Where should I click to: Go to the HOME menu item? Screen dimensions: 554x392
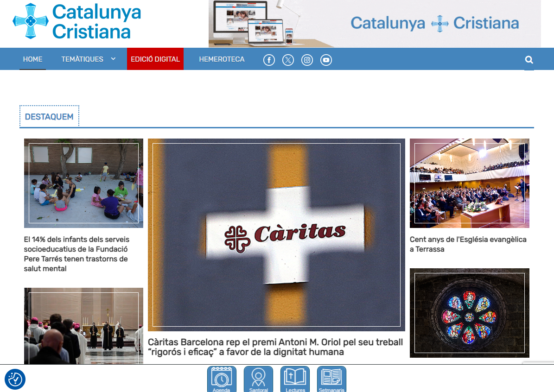(x=32, y=59)
